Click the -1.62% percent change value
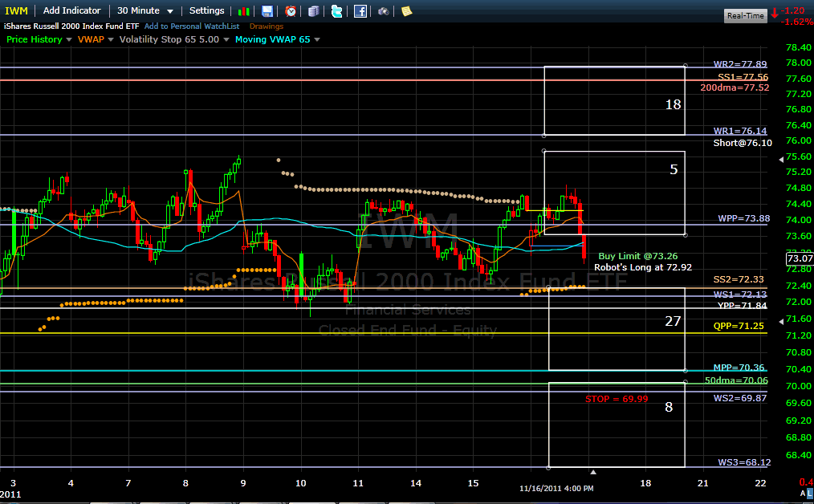Image resolution: width=814 pixels, height=504 pixels. (797, 22)
